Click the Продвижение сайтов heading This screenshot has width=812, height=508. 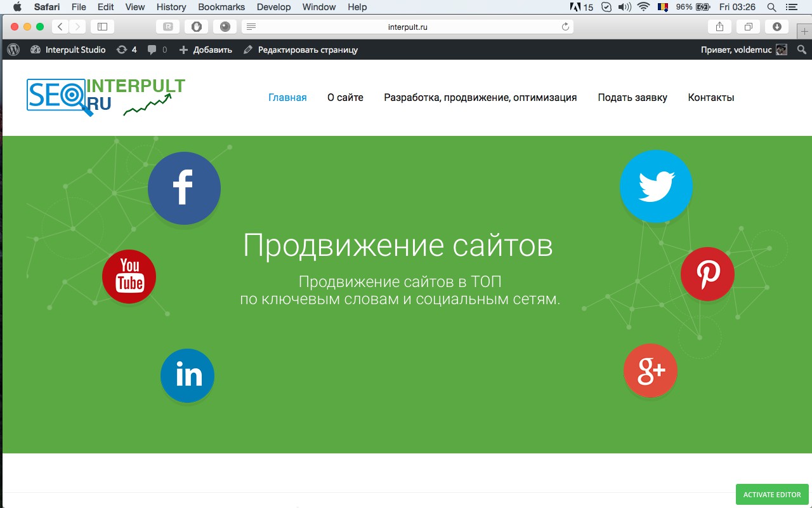coord(398,245)
